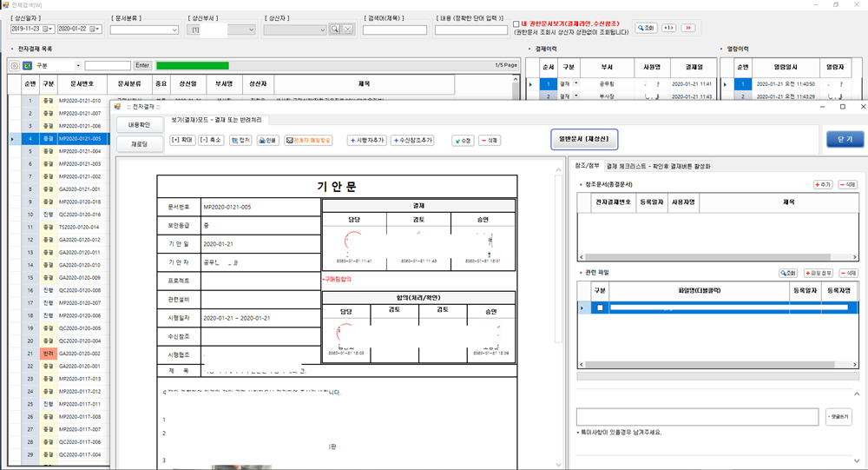Select the 결재 체크리스트 tab

[658, 166]
